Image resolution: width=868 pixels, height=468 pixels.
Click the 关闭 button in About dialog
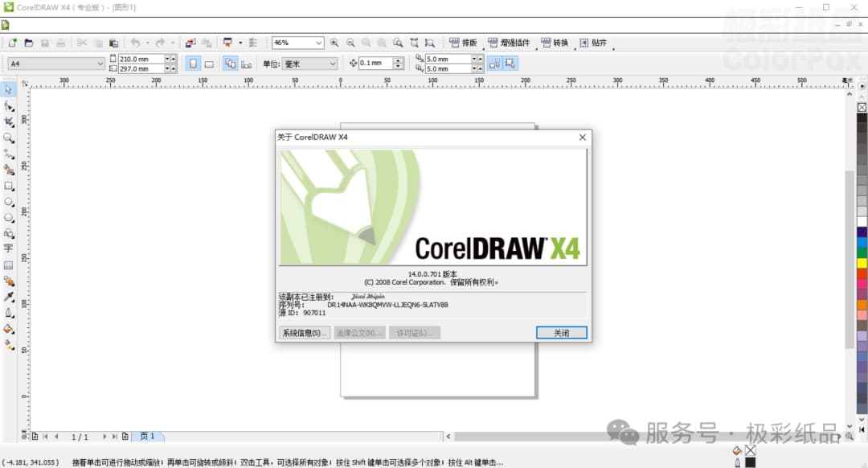[561, 333]
